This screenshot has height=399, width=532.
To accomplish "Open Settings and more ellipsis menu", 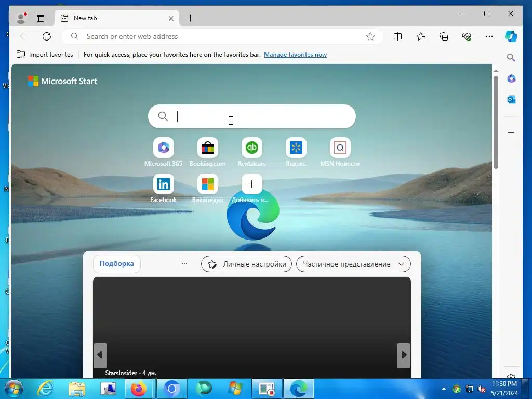I will tap(489, 36).
